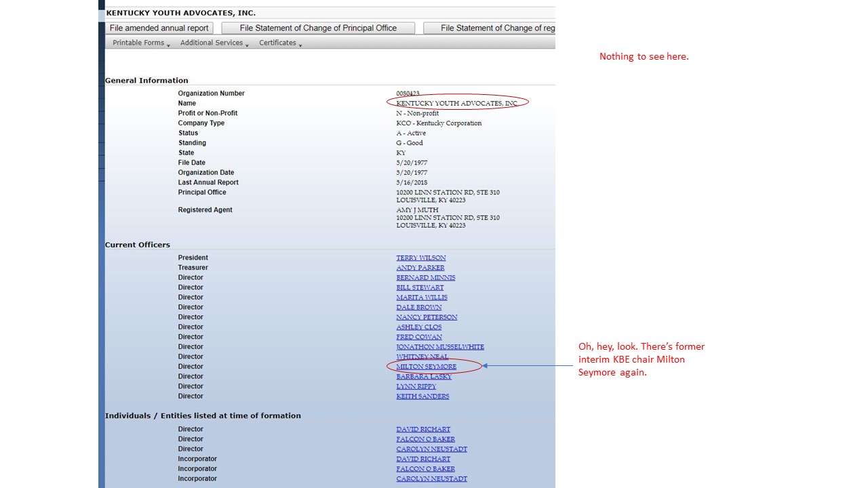Open the LYNN RIPPY link
The width and height of the screenshot is (868, 488).
[416, 386]
